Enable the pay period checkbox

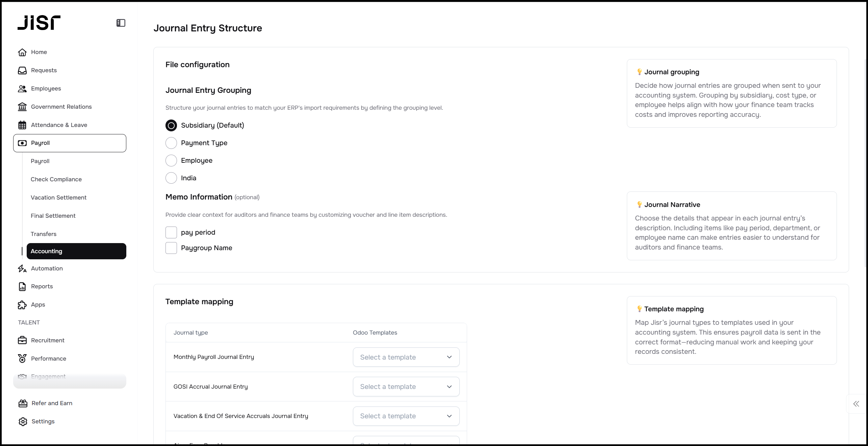171,233
